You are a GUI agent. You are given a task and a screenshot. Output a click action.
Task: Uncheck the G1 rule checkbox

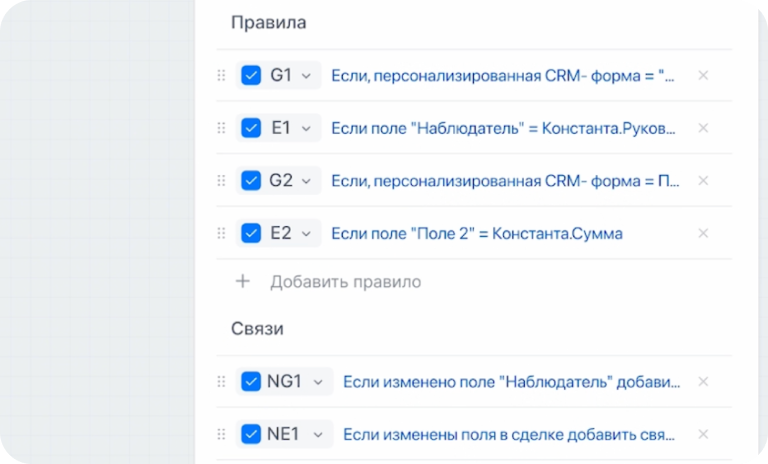tap(251, 75)
